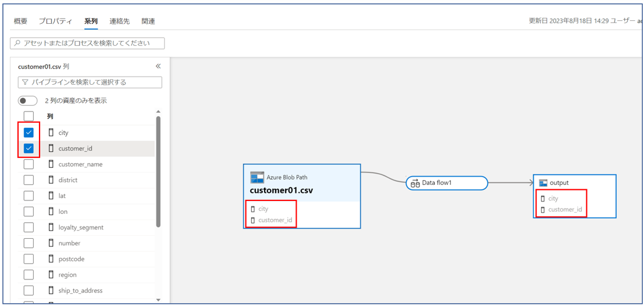
Task: Click the filter funnel icon in pipeline search
Action: point(25,82)
